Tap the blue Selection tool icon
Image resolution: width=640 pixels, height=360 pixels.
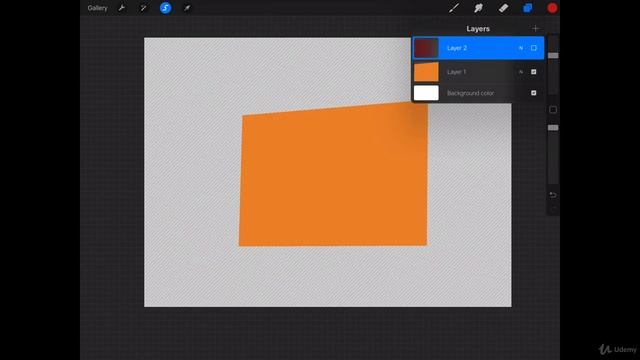(165, 8)
